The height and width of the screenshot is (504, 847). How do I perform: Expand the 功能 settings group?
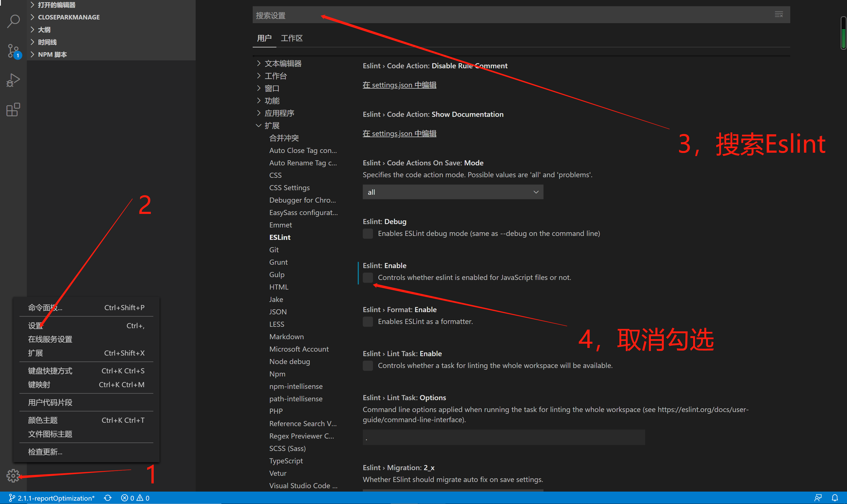pos(268,101)
